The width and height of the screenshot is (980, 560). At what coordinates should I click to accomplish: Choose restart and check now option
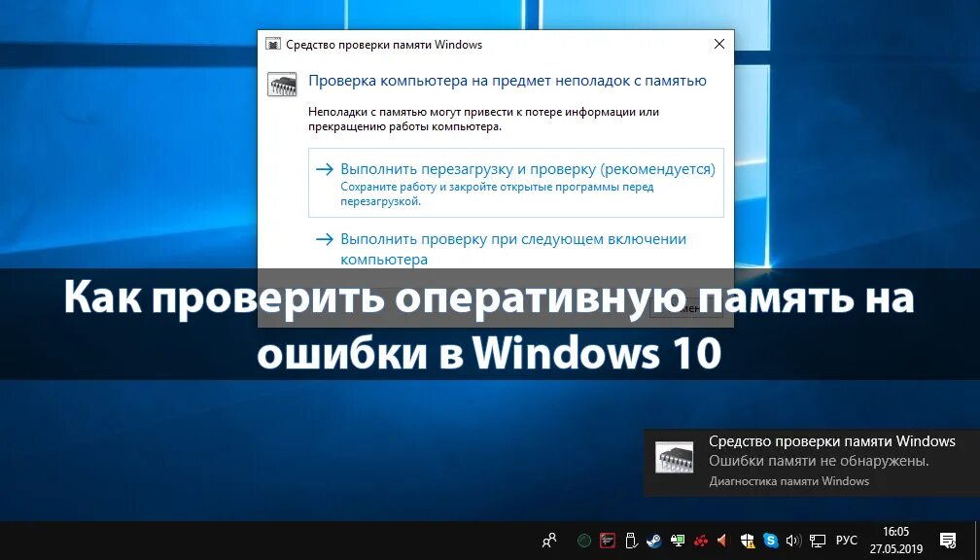click(515, 183)
